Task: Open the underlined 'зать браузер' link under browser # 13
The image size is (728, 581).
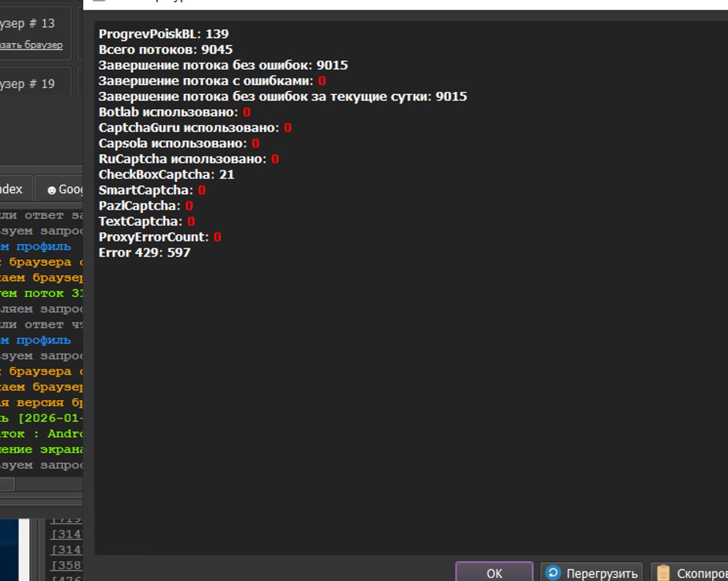Action: (x=31, y=45)
